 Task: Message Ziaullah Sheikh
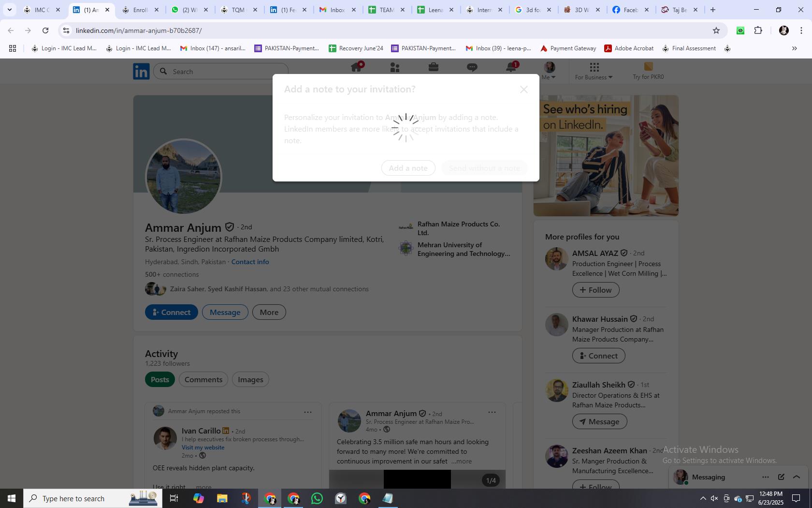pyautogui.click(x=600, y=421)
